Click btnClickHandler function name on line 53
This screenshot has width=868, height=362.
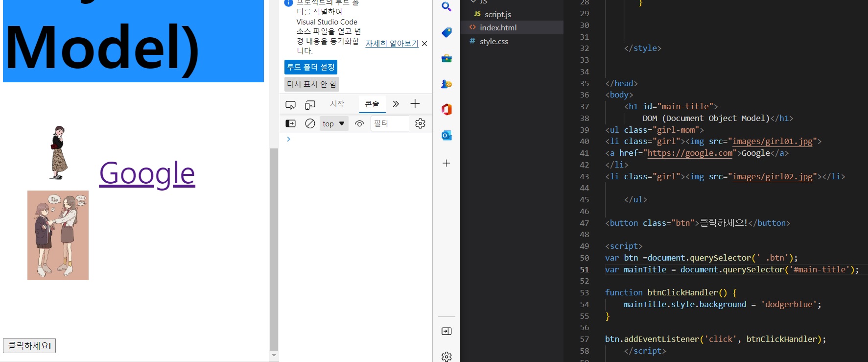[683, 292]
